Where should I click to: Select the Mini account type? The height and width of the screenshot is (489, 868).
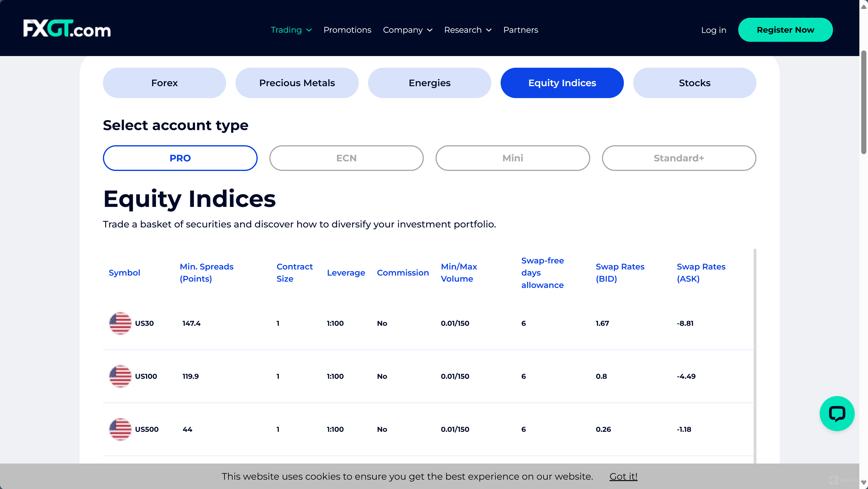click(512, 158)
